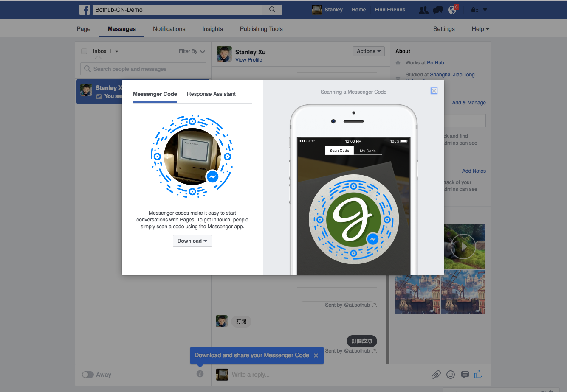This screenshot has width=567, height=392.
Task: Open the emoji picker smiley icon
Action: [451, 375]
